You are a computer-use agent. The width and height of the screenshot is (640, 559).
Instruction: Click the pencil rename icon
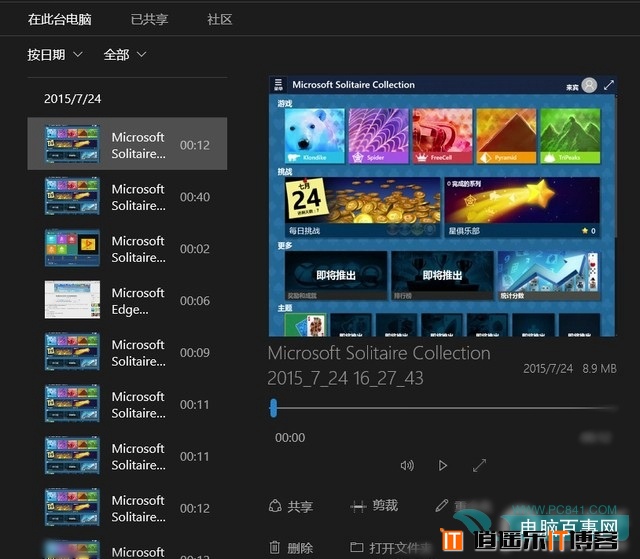click(x=442, y=506)
